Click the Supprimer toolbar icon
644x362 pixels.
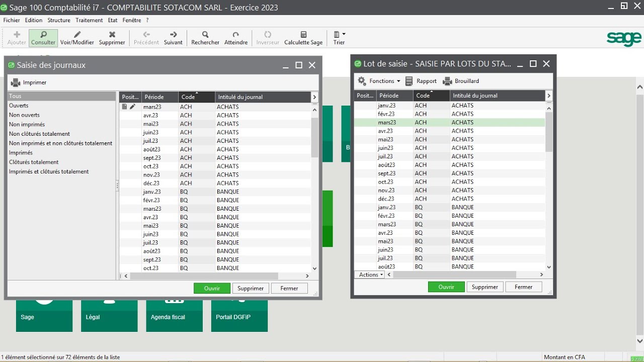pos(112,38)
